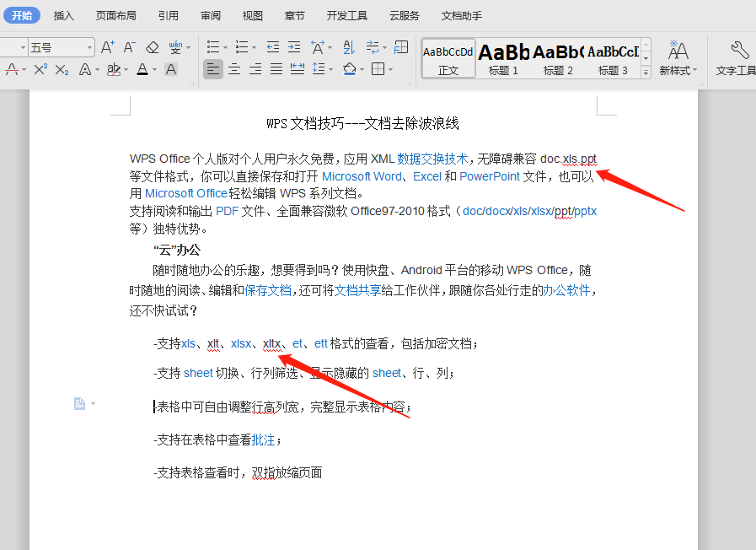Screen dimensions: 756x550
Task: Switch to the 页面布局 tab
Action: point(115,15)
